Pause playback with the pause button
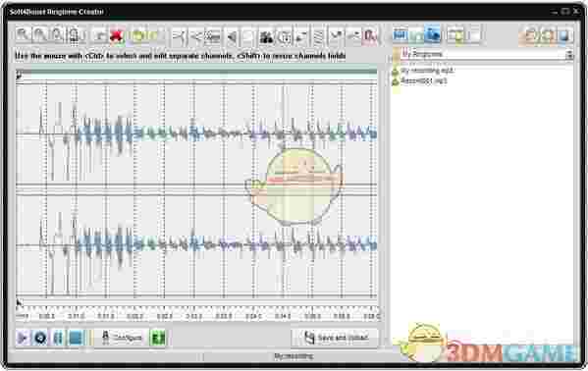This screenshot has height=371, width=588. 58,338
